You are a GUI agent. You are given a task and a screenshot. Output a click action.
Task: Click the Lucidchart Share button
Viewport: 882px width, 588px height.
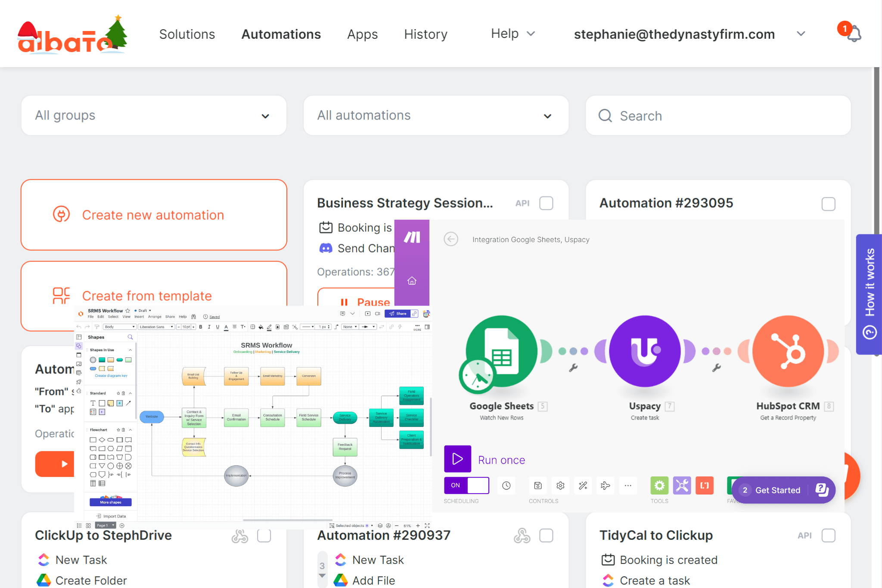pyautogui.click(x=398, y=314)
